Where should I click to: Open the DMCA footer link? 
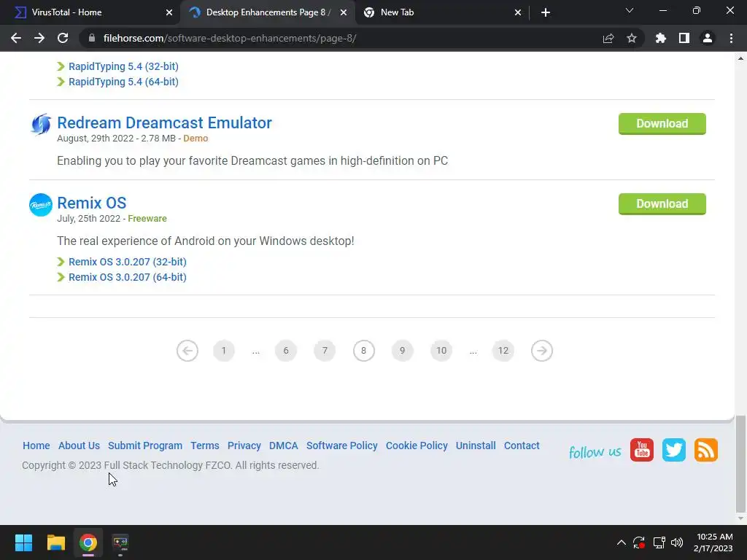(x=284, y=446)
